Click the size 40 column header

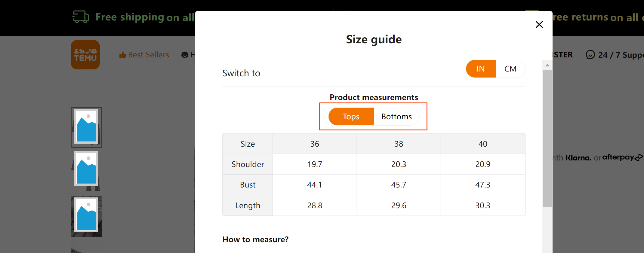pos(482,144)
